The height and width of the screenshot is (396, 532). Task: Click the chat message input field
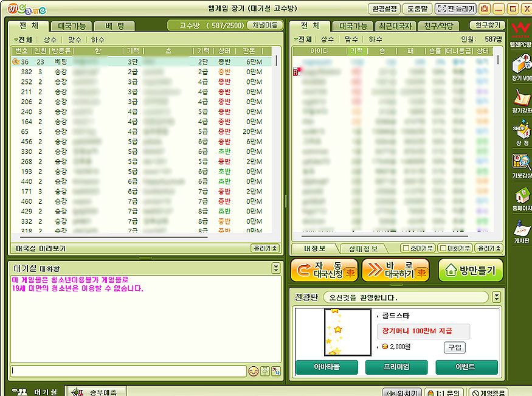(128, 371)
